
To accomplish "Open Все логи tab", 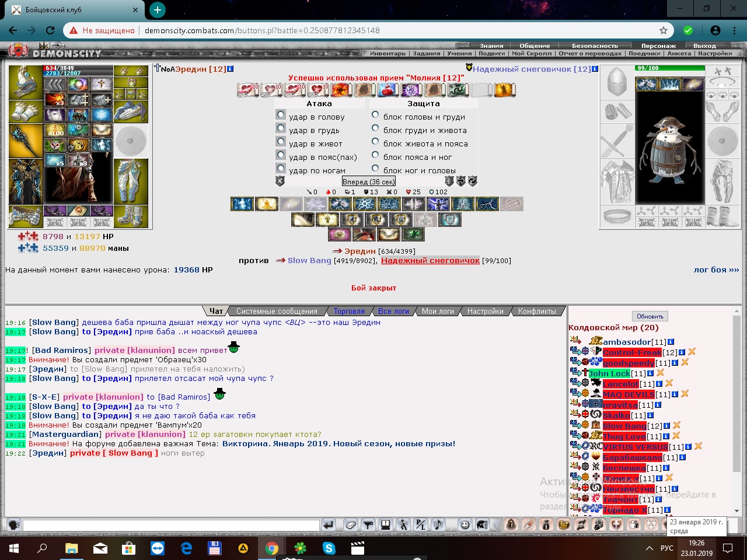I will [x=393, y=311].
